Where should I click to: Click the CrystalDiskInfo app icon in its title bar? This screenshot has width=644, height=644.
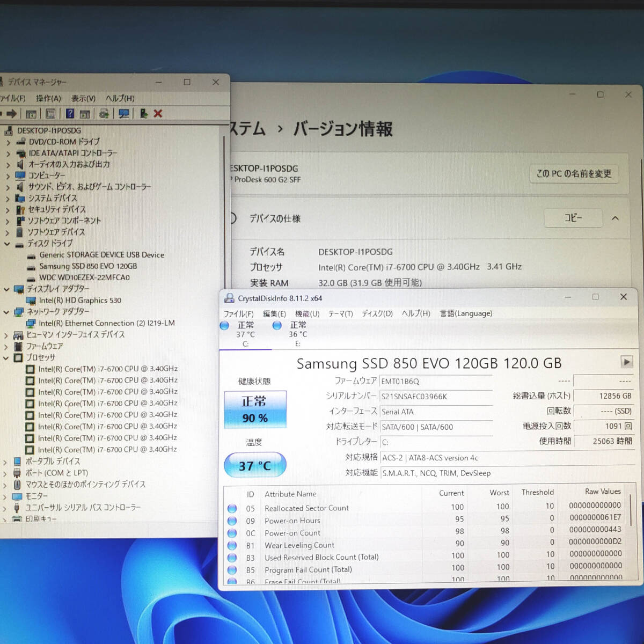coord(229,298)
